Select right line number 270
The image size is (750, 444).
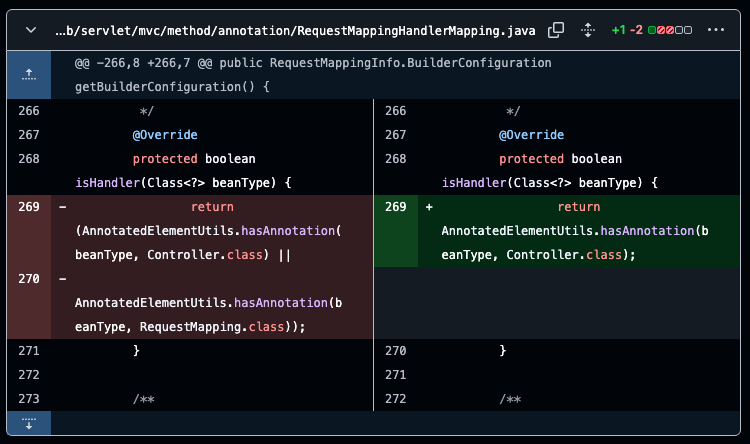pyautogui.click(x=396, y=351)
